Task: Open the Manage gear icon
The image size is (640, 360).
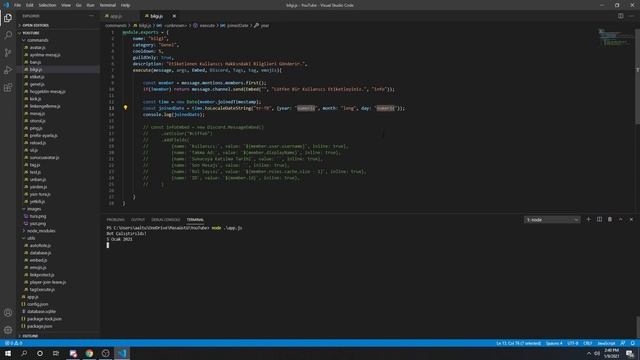Action: point(8,330)
